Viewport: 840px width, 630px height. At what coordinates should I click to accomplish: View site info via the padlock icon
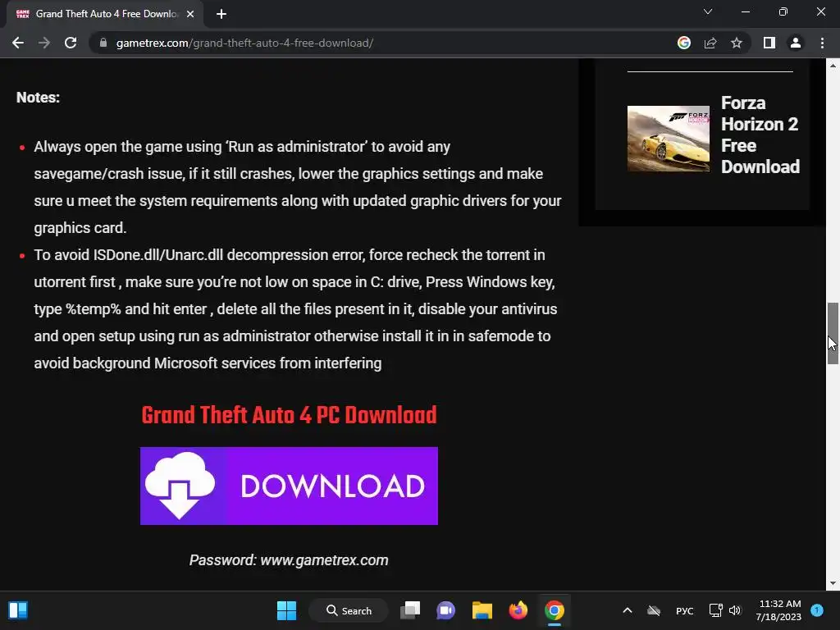coord(103,43)
